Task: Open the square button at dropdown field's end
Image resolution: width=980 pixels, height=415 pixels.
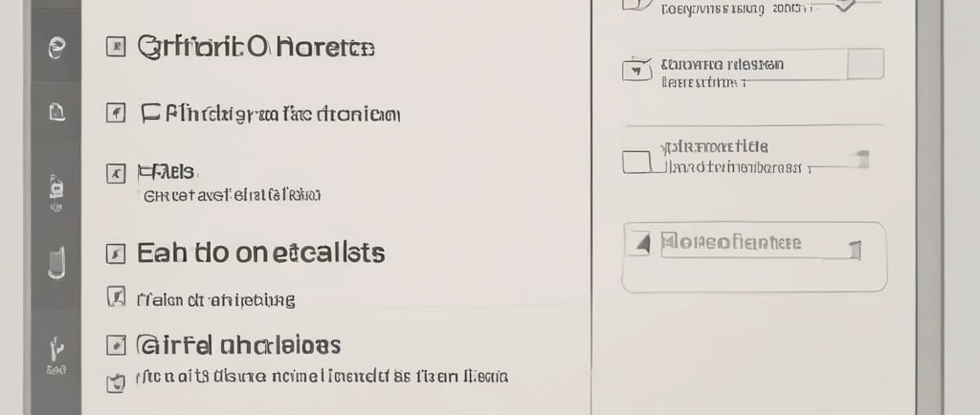Action: click(865, 64)
